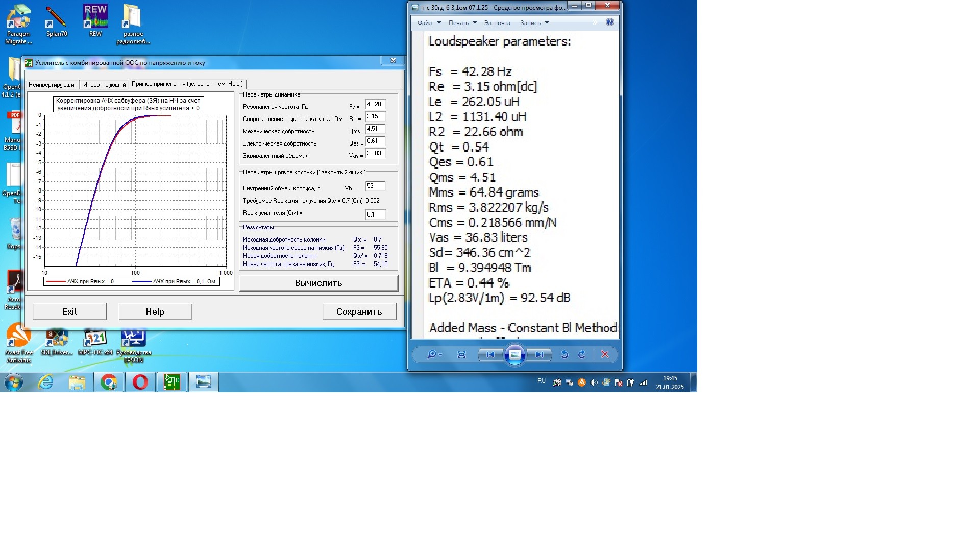This screenshot has width=980, height=551.
Task: Click the Vb enclosure volume input field
Action: (x=375, y=186)
